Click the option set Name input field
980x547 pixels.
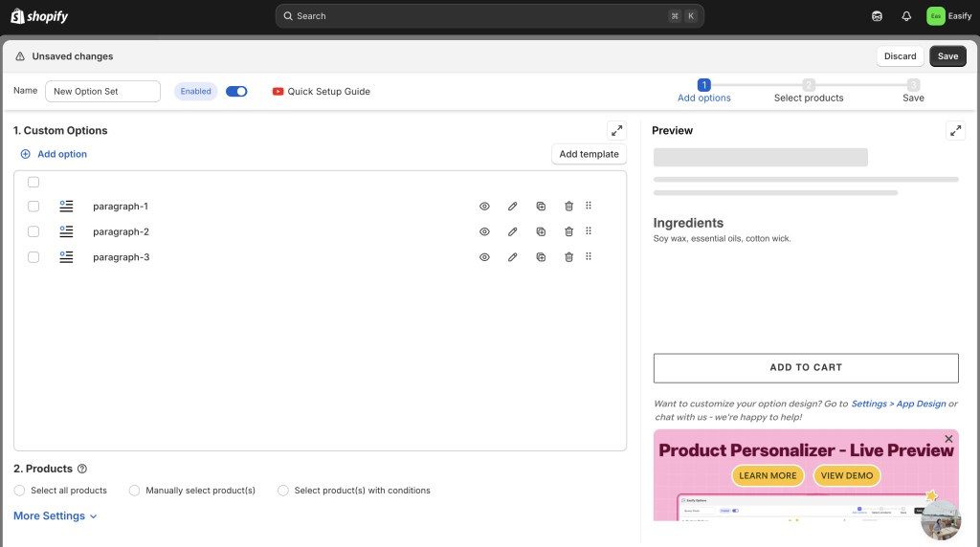102,91
